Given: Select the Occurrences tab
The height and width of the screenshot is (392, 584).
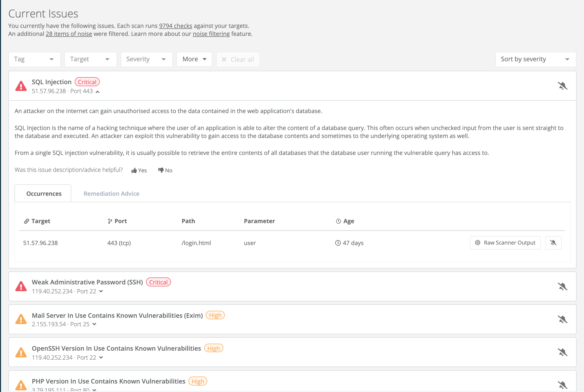Looking at the screenshot, I should click(44, 194).
